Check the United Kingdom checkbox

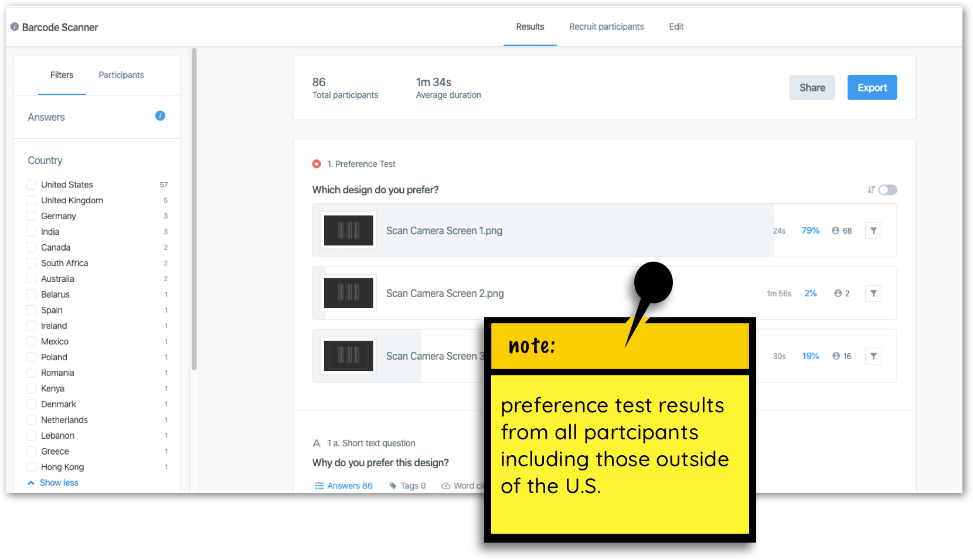(32, 200)
